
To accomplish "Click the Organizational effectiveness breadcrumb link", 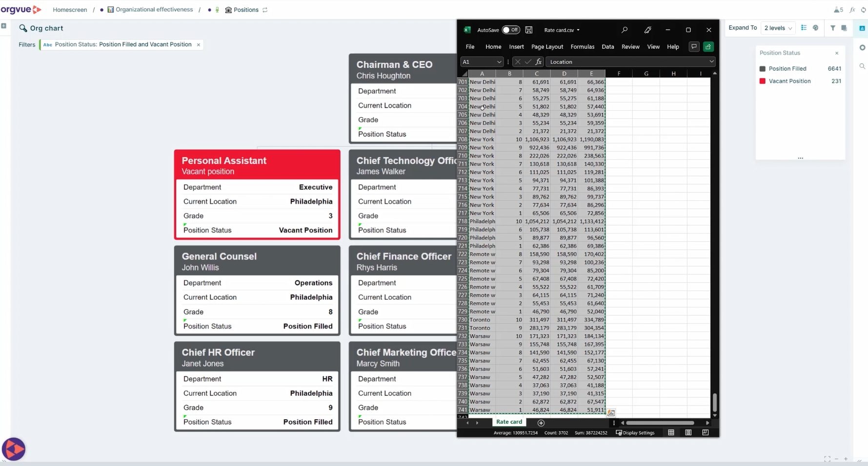I will [x=154, y=10].
